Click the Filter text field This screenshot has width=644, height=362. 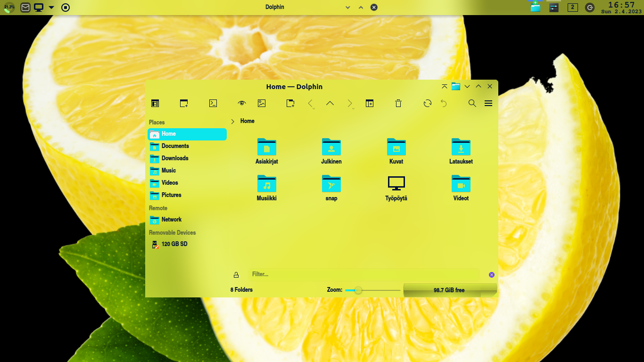tap(364, 274)
